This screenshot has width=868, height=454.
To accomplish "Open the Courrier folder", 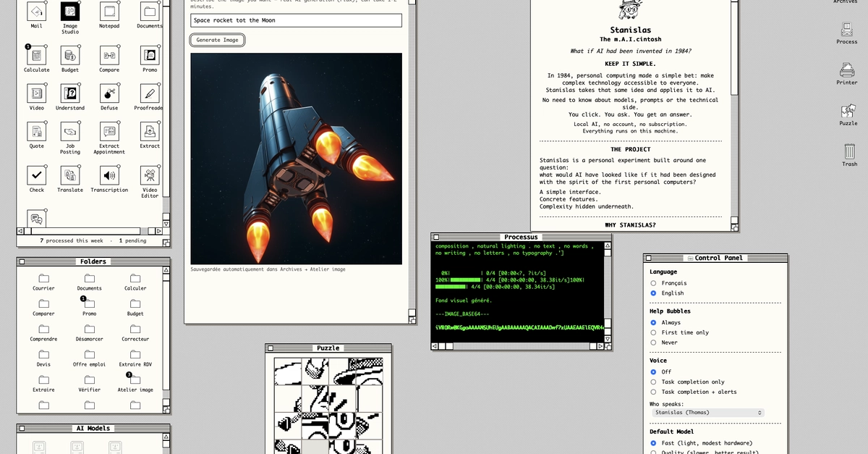I will [x=43, y=278].
